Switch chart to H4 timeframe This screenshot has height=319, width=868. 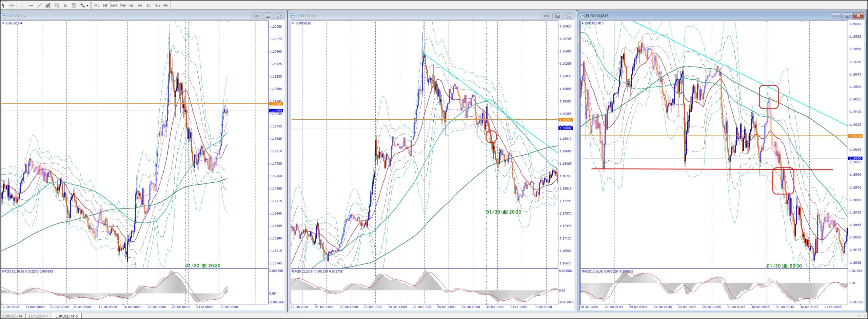[x=140, y=5]
